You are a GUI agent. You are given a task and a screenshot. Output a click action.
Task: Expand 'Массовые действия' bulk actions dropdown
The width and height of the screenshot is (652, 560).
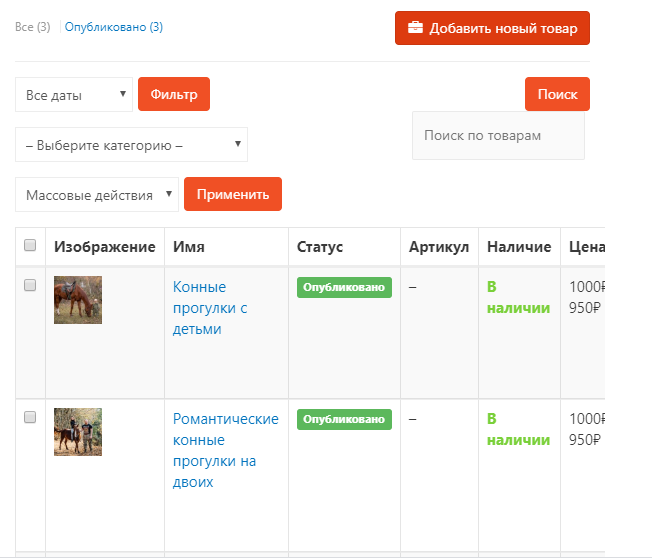[96, 195]
